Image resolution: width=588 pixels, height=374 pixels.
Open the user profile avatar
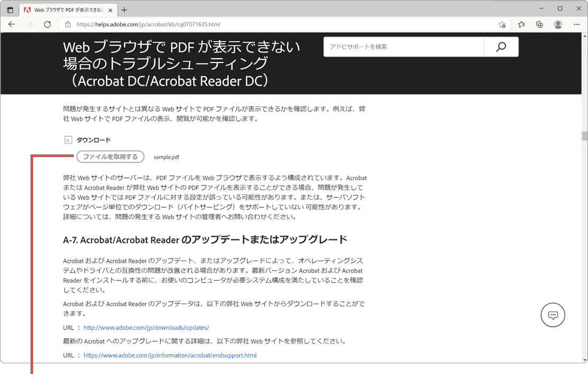[558, 25]
